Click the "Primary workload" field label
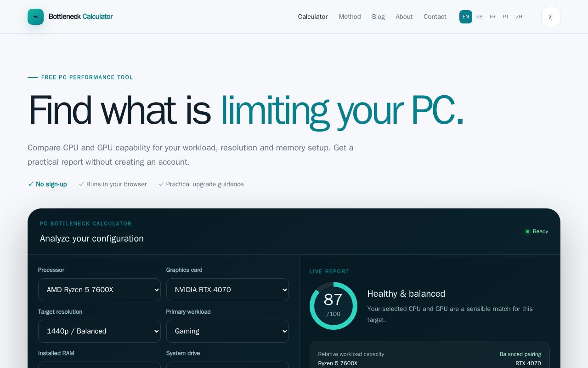Viewport: 588px width, 368px height. (x=188, y=312)
